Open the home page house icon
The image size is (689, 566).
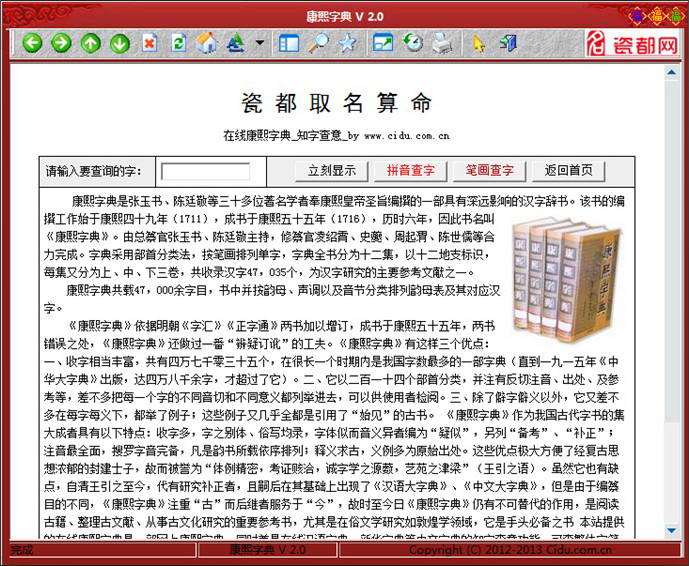point(207,43)
